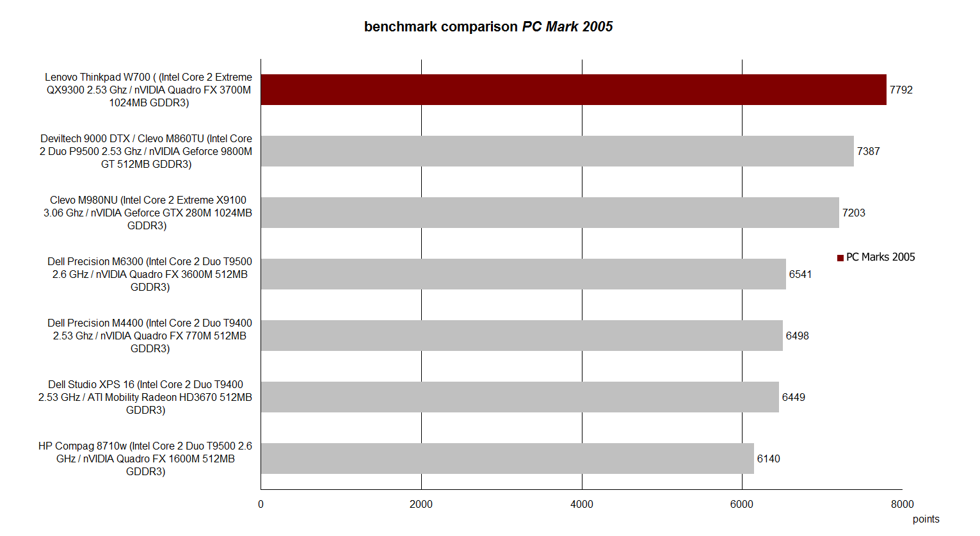Click the value label 6498
Viewport: 980px width, 536px height.
pos(798,336)
